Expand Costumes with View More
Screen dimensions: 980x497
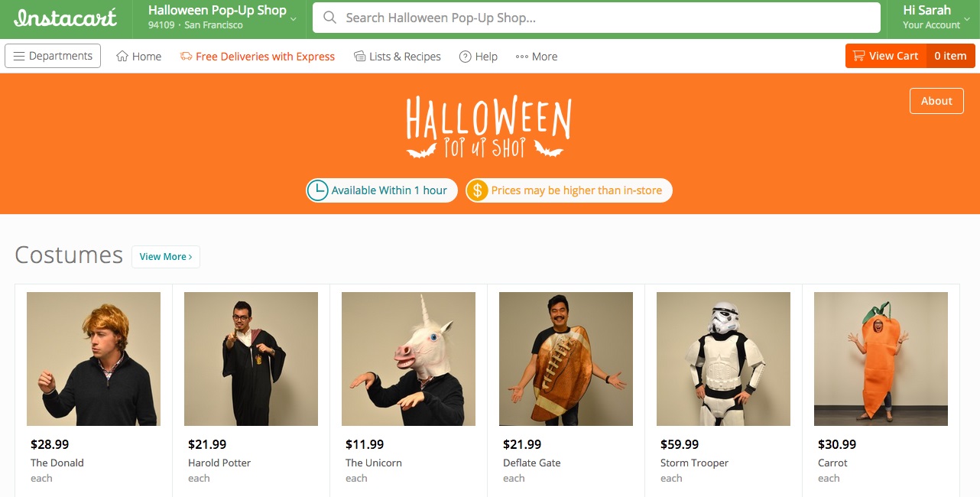(165, 257)
